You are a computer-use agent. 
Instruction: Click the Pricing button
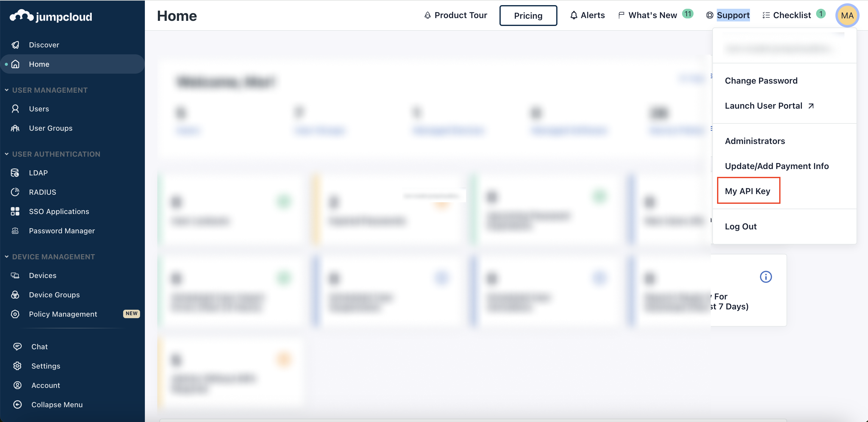coord(528,15)
